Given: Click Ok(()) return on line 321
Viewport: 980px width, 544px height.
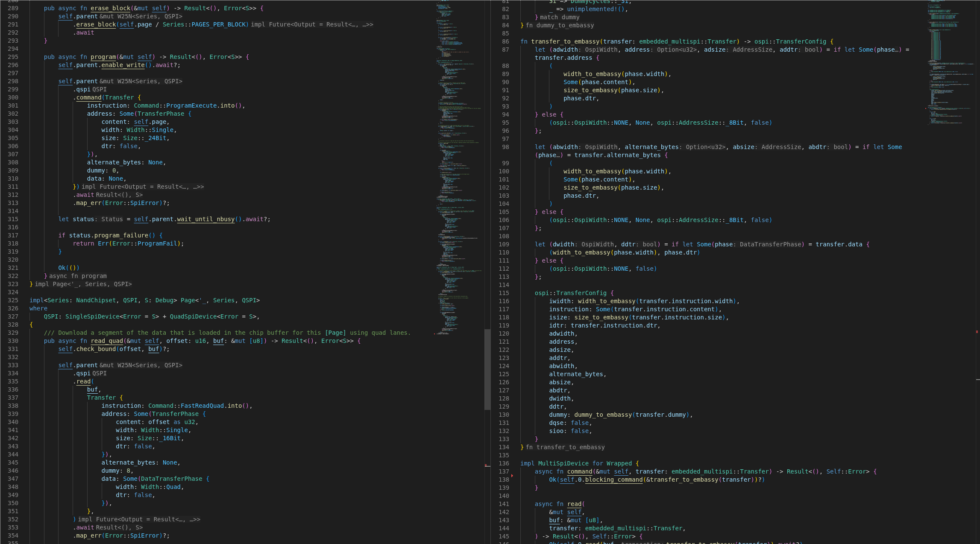Looking at the screenshot, I should tap(69, 268).
